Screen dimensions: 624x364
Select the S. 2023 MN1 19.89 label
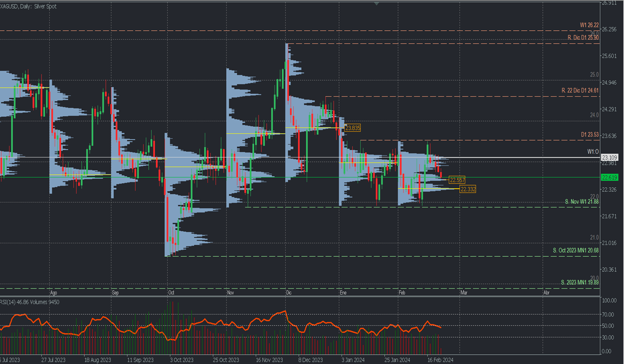pos(580,282)
